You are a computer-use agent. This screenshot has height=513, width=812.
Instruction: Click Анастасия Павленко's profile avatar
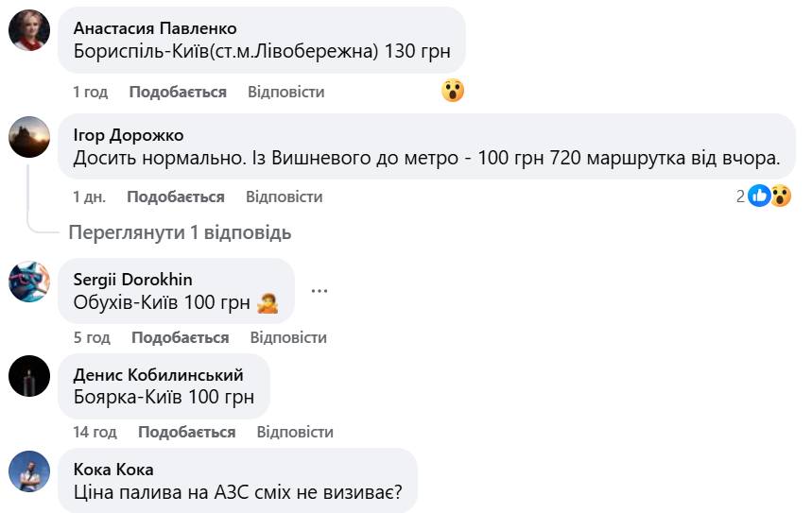pyautogui.click(x=29, y=31)
